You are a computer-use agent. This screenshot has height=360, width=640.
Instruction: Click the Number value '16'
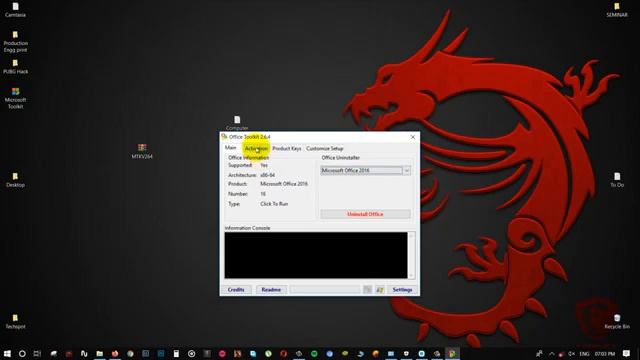pos(263,194)
